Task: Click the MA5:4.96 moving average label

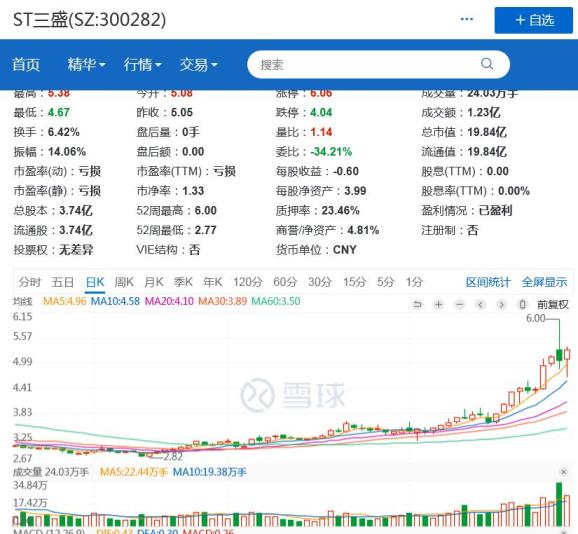Action: 65,301
